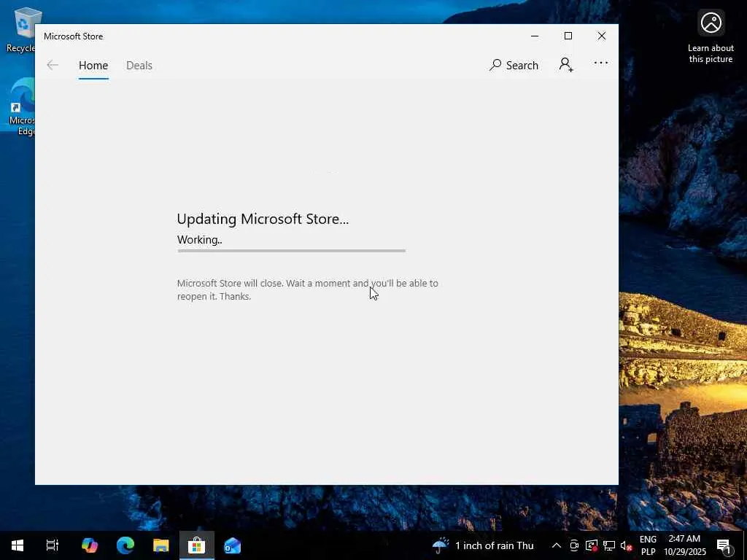Click the ENG PLP language indicator
Screen dimensions: 747x560
(x=648, y=545)
